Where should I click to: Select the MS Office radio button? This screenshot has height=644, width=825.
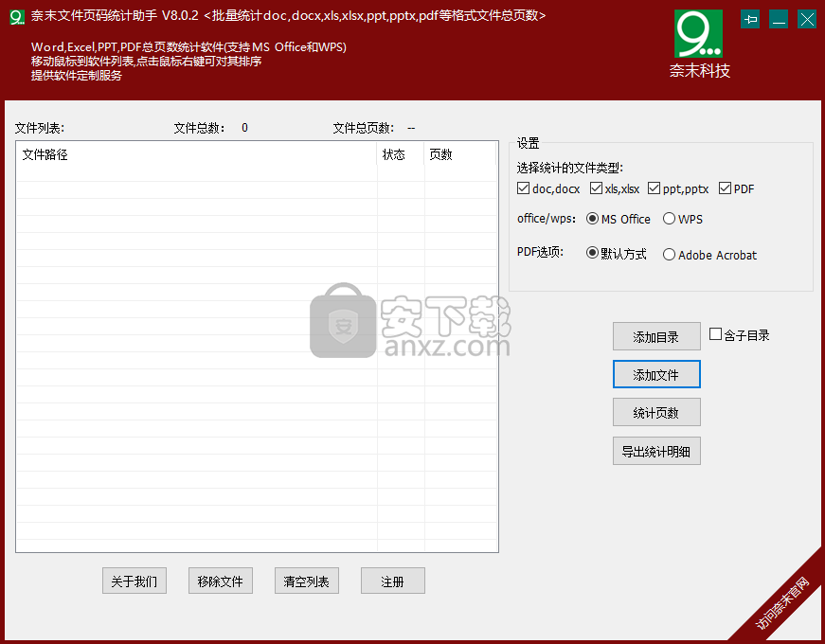593,219
